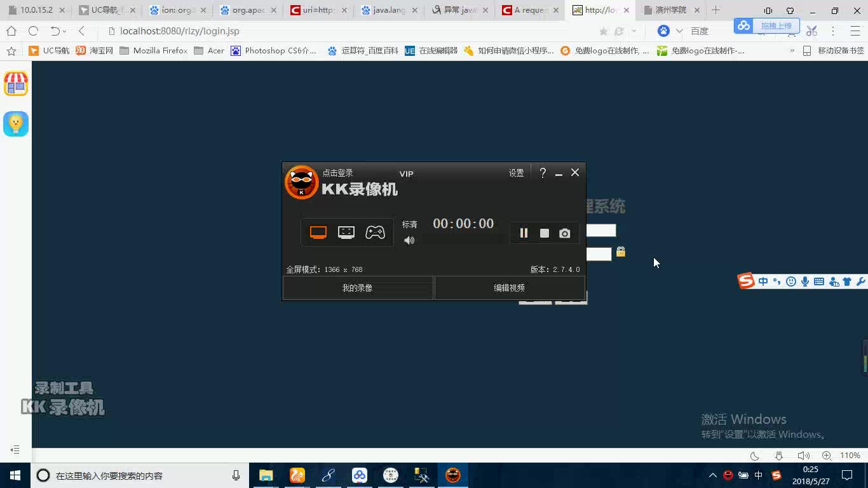Click the 拖拽上传 upload button
Viewport: 868px width, 488px height.
pos(767,25)
